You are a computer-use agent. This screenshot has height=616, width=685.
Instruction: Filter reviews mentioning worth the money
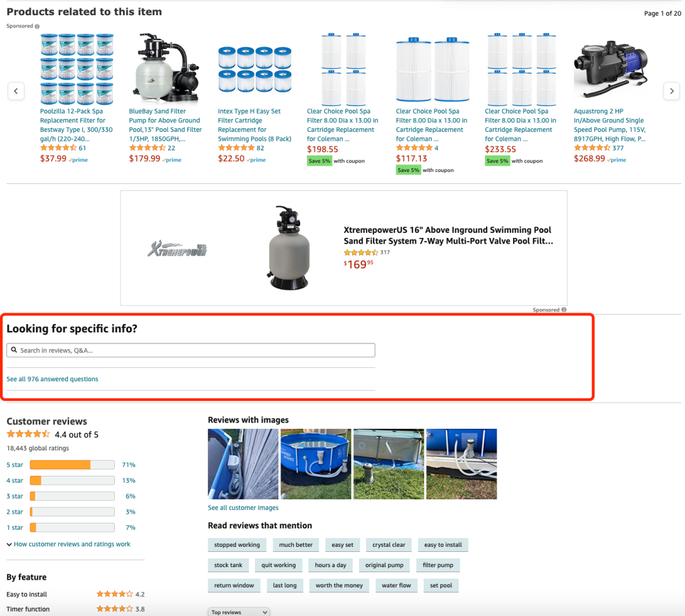tap(339, 586)
